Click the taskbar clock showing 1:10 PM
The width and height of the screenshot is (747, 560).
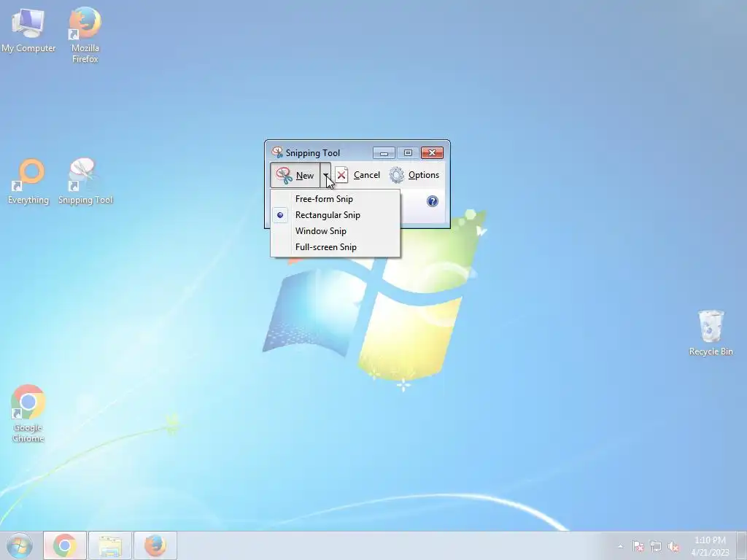click(x=710, y=546)
